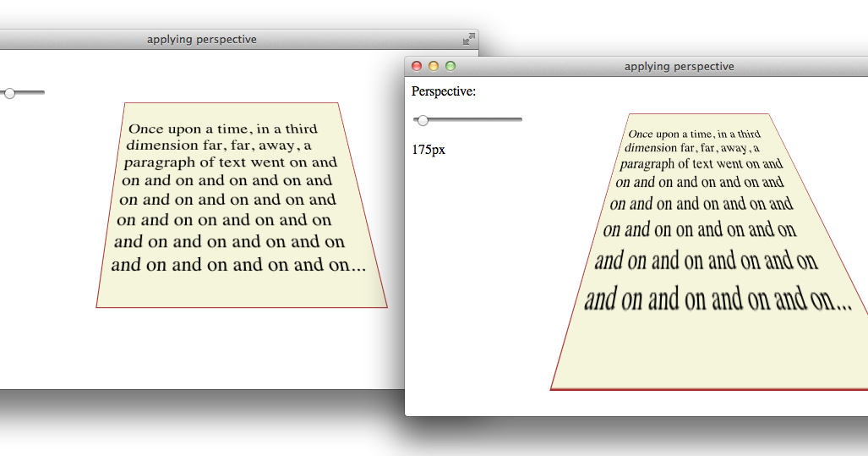Click 'dimension far, far, away, a' in back window
The width and height of the screenshot is (868, 456).
click(219, 146)
